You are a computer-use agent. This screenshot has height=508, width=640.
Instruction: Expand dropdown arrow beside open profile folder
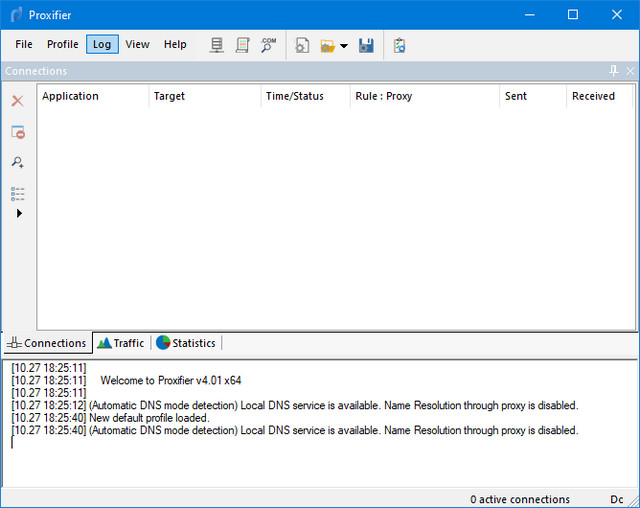[344, 46]
